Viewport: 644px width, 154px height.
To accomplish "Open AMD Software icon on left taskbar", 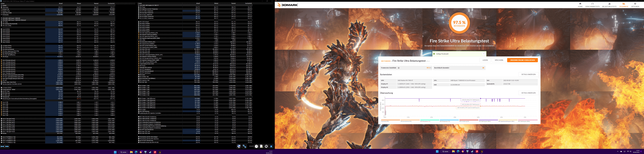I will 155,152.
